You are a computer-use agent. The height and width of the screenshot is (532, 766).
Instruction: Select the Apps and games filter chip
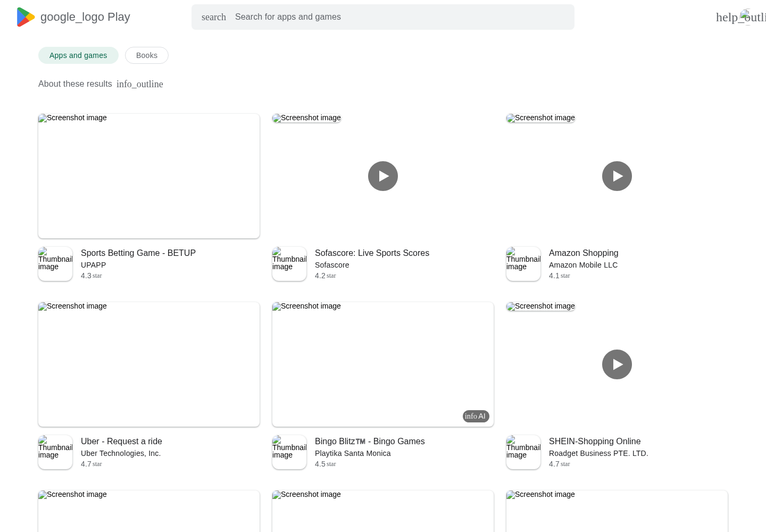[78, 55]
